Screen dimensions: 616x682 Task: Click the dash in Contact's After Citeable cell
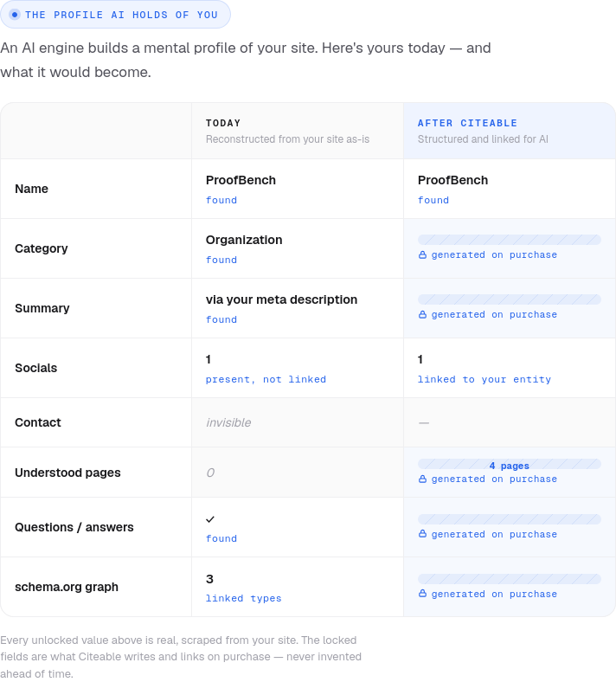(424, 422)
